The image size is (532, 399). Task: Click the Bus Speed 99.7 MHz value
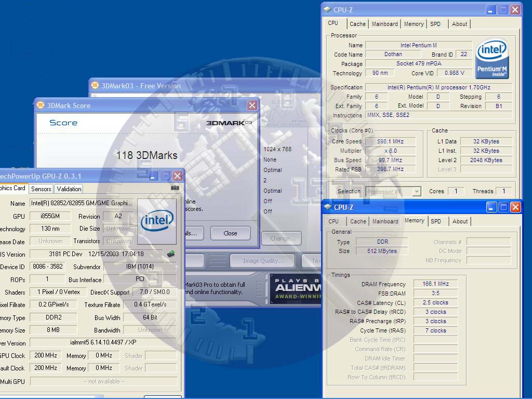[390, 160]
